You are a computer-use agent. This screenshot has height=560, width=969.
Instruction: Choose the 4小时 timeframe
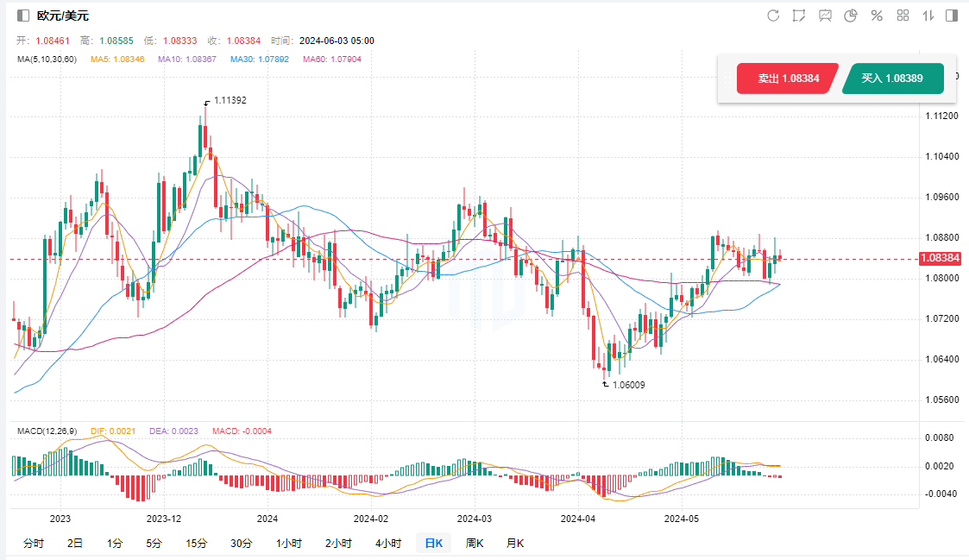click(x=387, y=543)
